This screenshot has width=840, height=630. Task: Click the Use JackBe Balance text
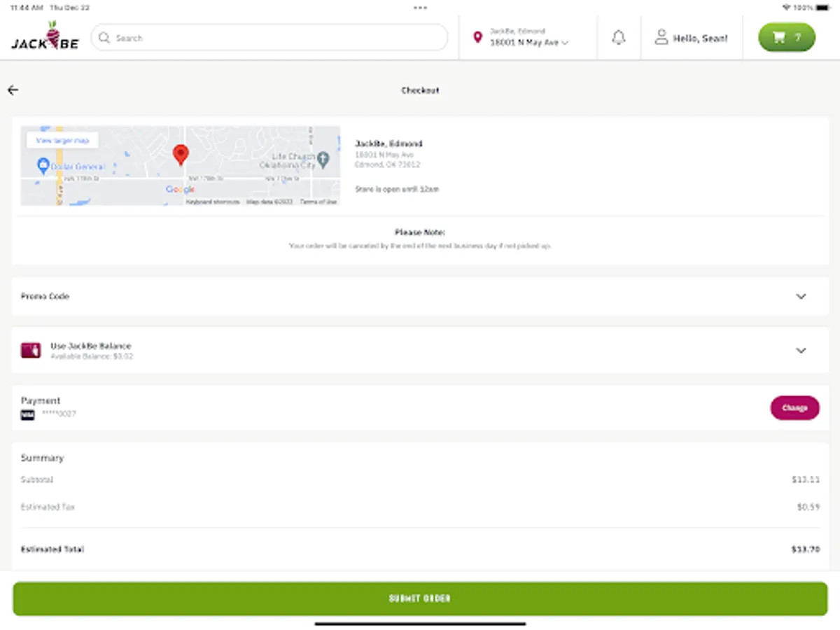pos(90,346)
